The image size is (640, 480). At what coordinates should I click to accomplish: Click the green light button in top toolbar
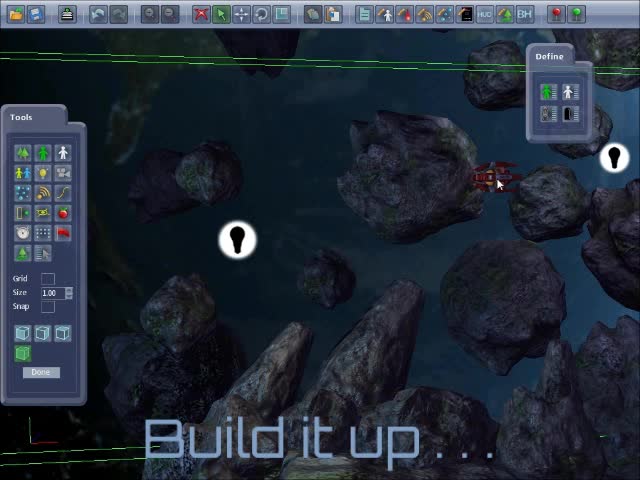tap(577, 14)
